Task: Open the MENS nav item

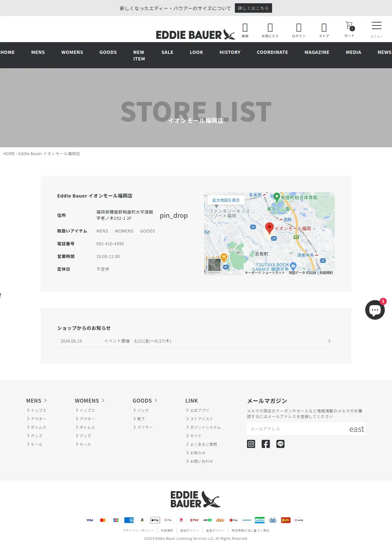Action: coord(38,52)
